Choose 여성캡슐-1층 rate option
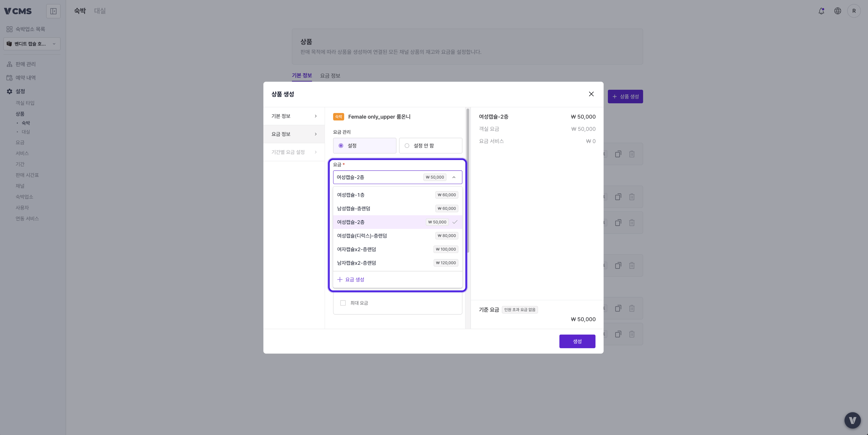 tap(398, 195)
